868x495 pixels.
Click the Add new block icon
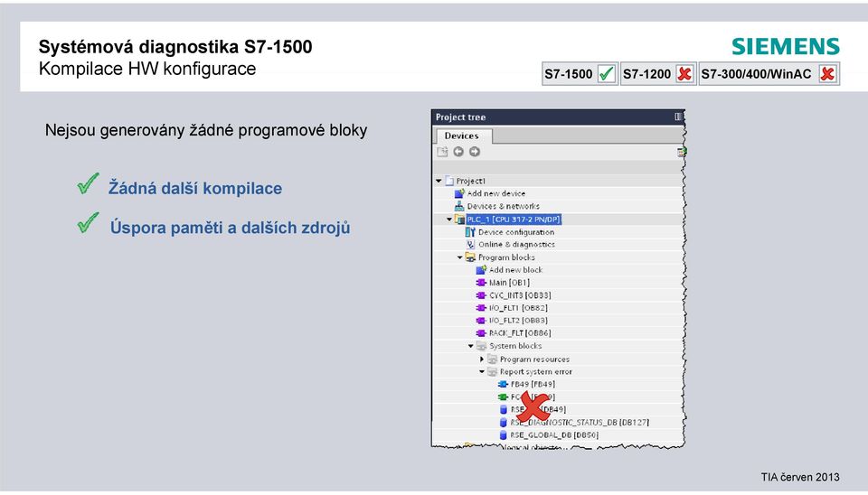pyautogui.click(x=481, y=270)
